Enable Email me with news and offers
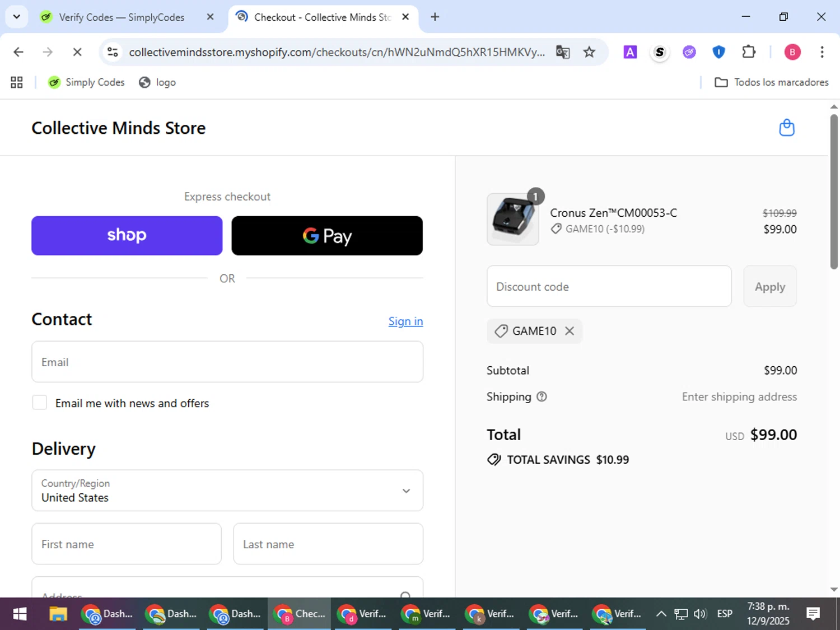840x630 pixels. (x=40, y=403)
